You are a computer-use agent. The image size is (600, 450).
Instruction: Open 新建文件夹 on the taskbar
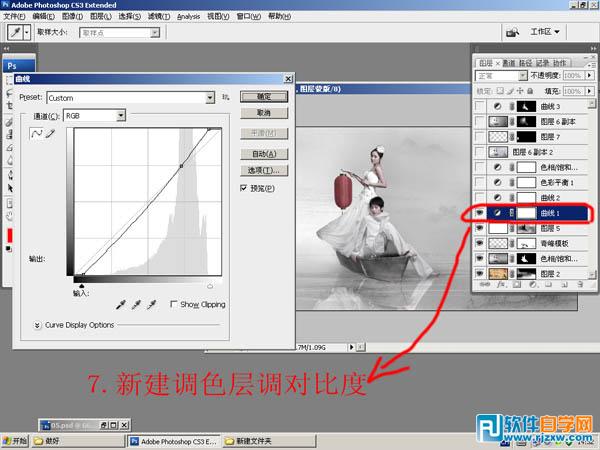(x=269, y=441)
